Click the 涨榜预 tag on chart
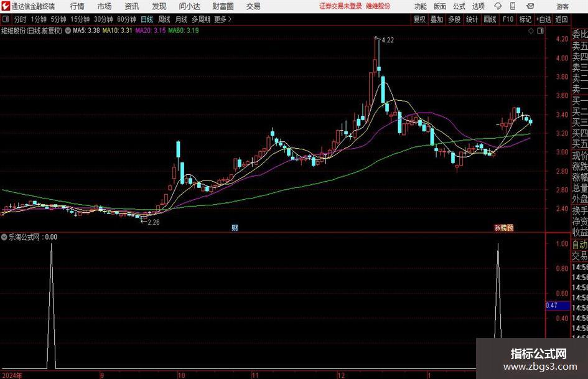 [x=503, y=228]
